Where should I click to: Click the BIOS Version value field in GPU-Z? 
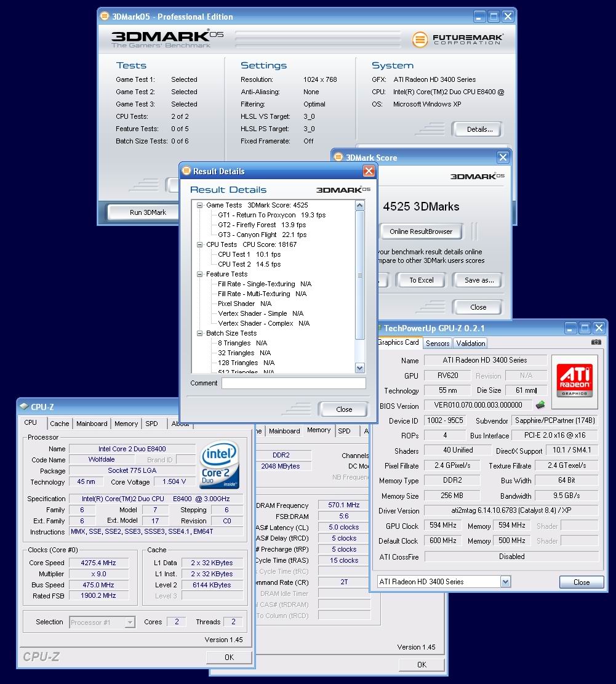click(x=478, y=405)
